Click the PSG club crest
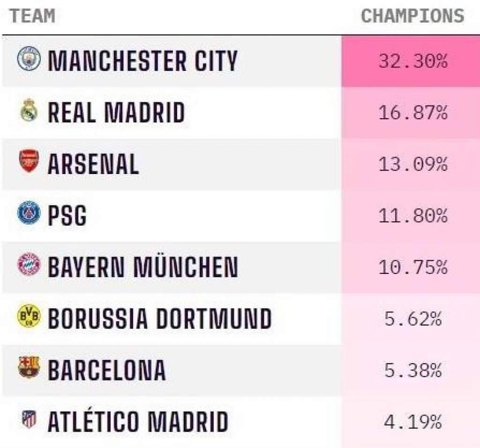This screenshot has width=480, height=448. point(29,213)
